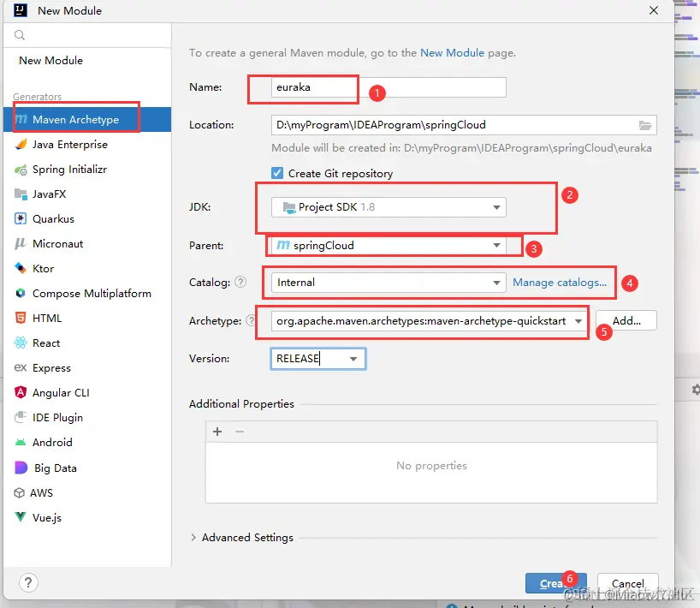Open the Archetype combo box arrow
This screenshot has width=700, height=608.
[578, 321]
